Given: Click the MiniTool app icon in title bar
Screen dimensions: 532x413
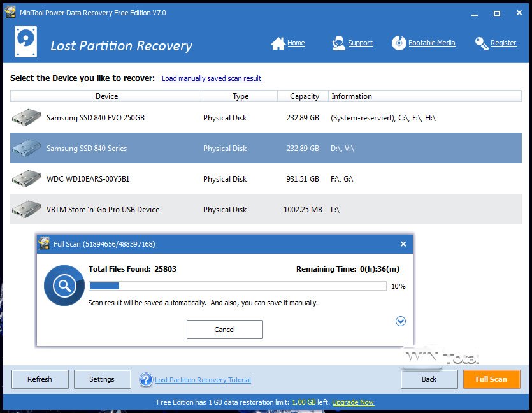Looking at the screenshot, I should 10,12.
